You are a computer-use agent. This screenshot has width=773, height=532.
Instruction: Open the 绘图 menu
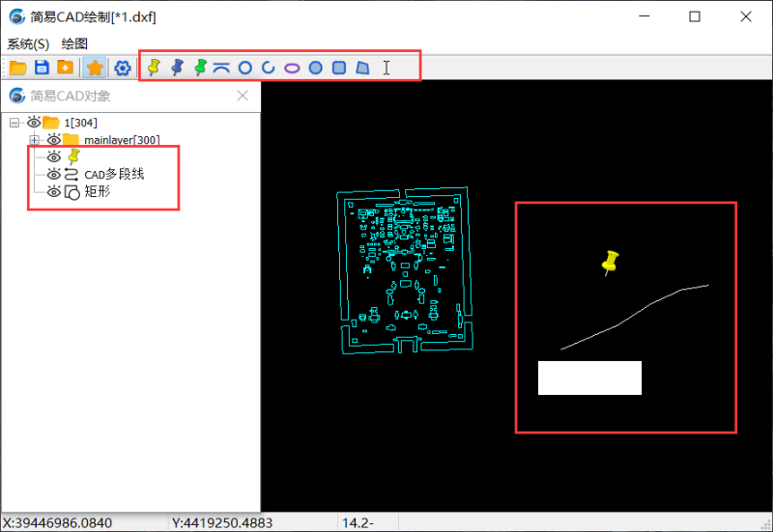[x=74, y=43]
